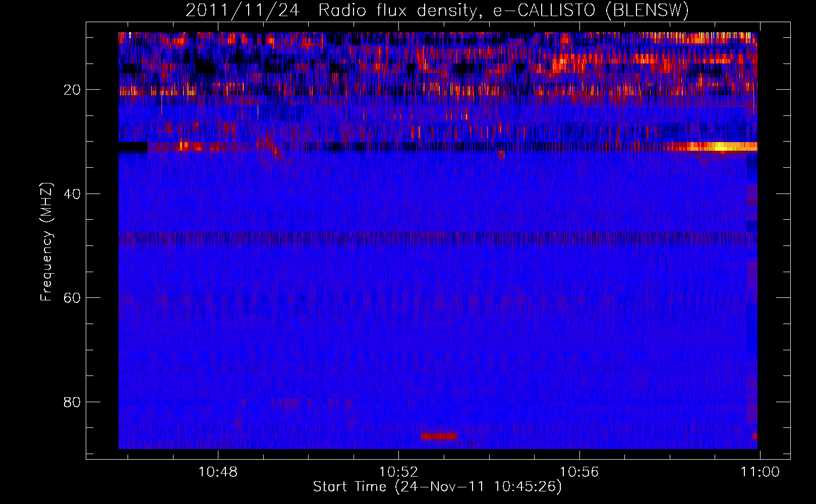This screenshot has width=816, height=504.
Task: Click the "Start Time (24-Nov-11 10:45:26)" label
Action: pos(437,487)
